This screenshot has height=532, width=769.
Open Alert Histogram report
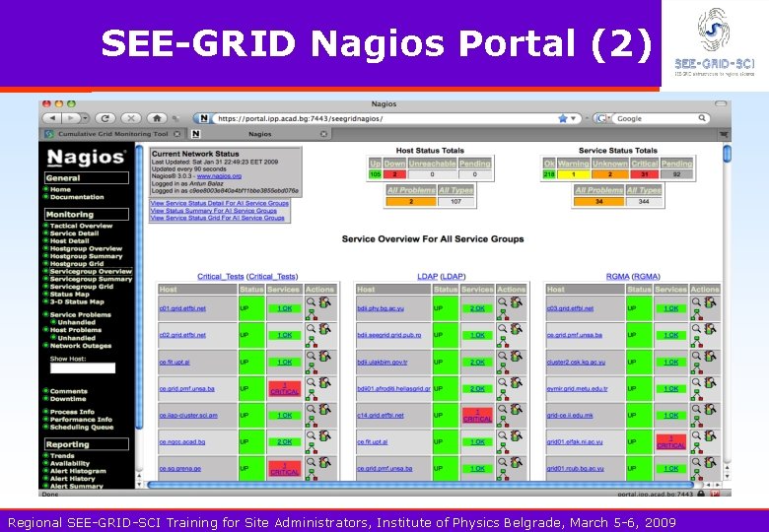click(78, 471)
